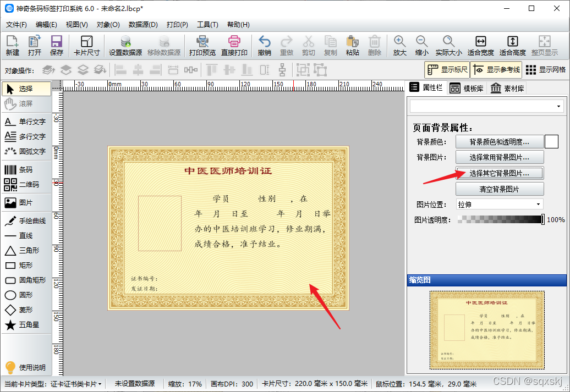The width and height of the screenshot is (570, 392).
Task: Open the 视图(V) menu
Action: click(76, 25)
